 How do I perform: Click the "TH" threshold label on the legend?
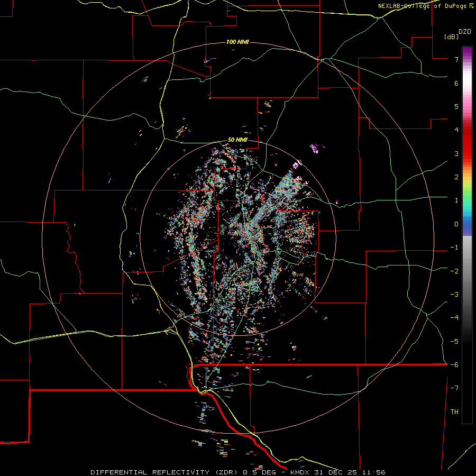pyautogui.click(x=454, y=412)
